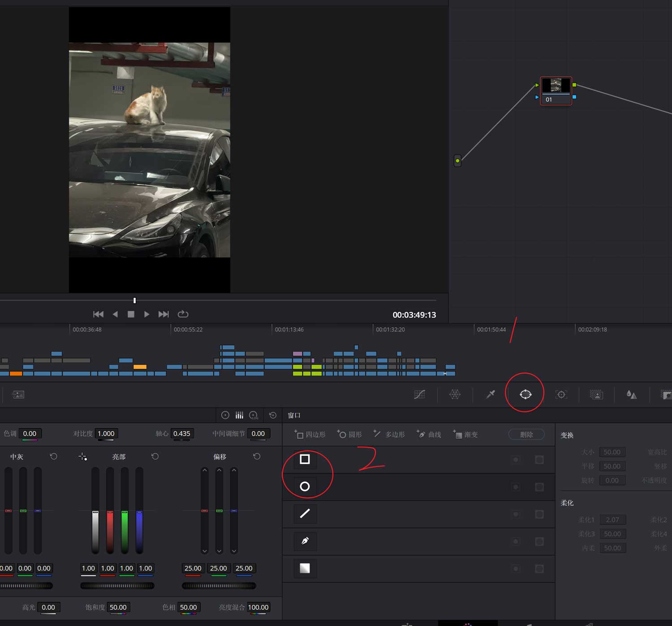The width and height of the screenshot is (672, 626).
Task: Click up arrow on red 偏移 bar
Action: (205, 470)
